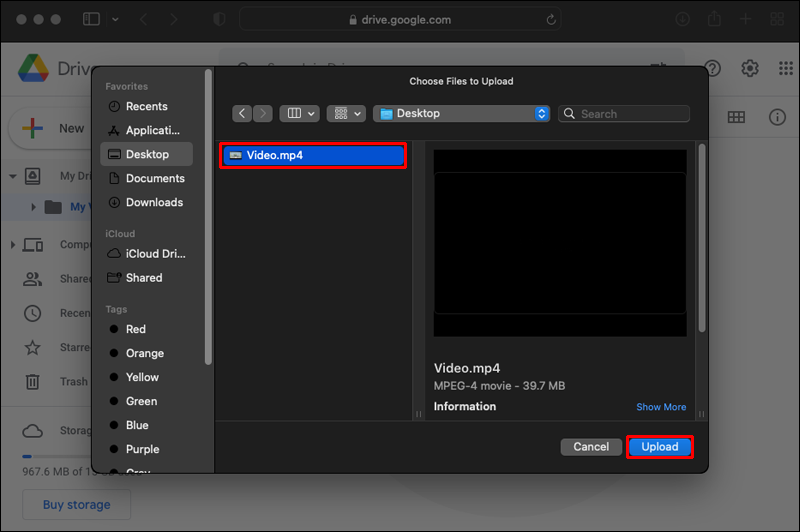
Task: Open Trash bin icon in Drive
Action: tap(33, 382)
